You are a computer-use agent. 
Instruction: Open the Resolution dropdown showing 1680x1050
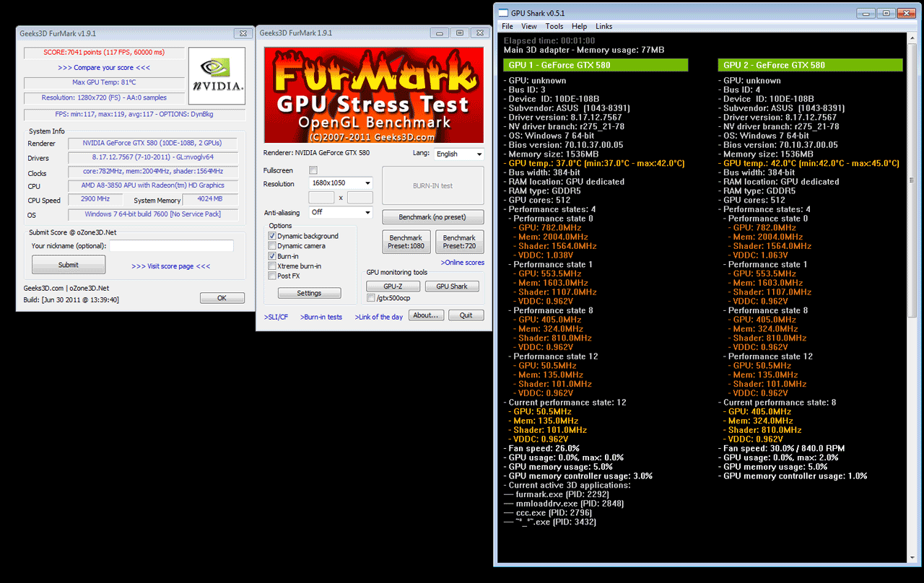tap(341, 183)
